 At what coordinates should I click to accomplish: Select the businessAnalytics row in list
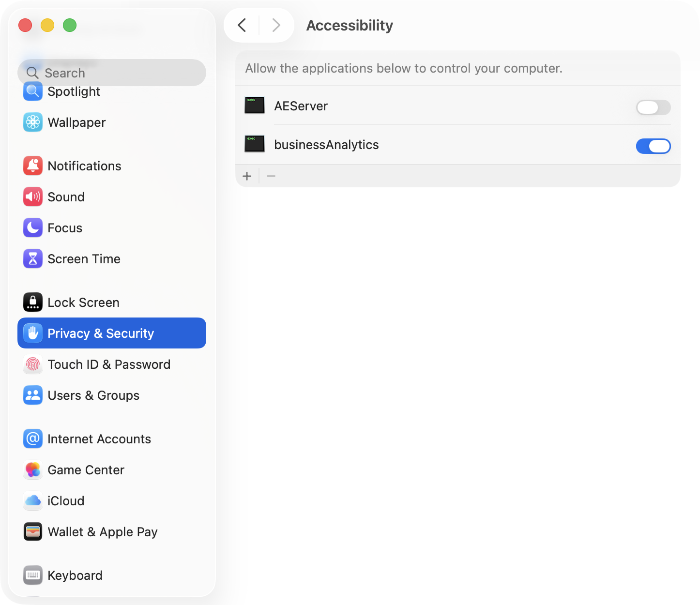[387, 145]
